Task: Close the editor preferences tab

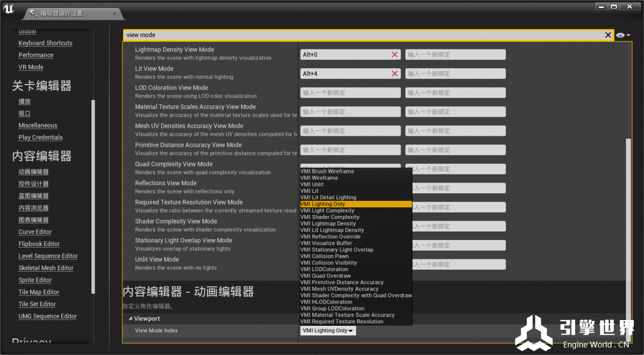Action: (114, 13)
